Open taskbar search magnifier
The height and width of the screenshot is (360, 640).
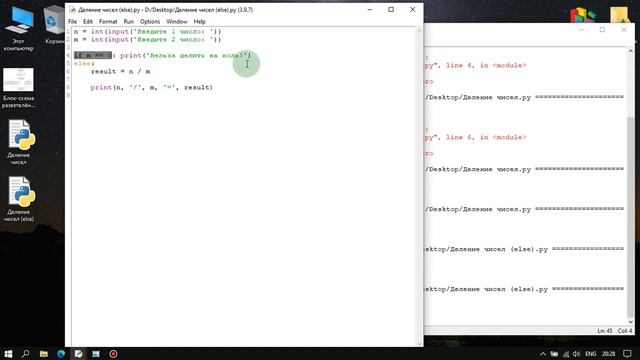(25, 353)
